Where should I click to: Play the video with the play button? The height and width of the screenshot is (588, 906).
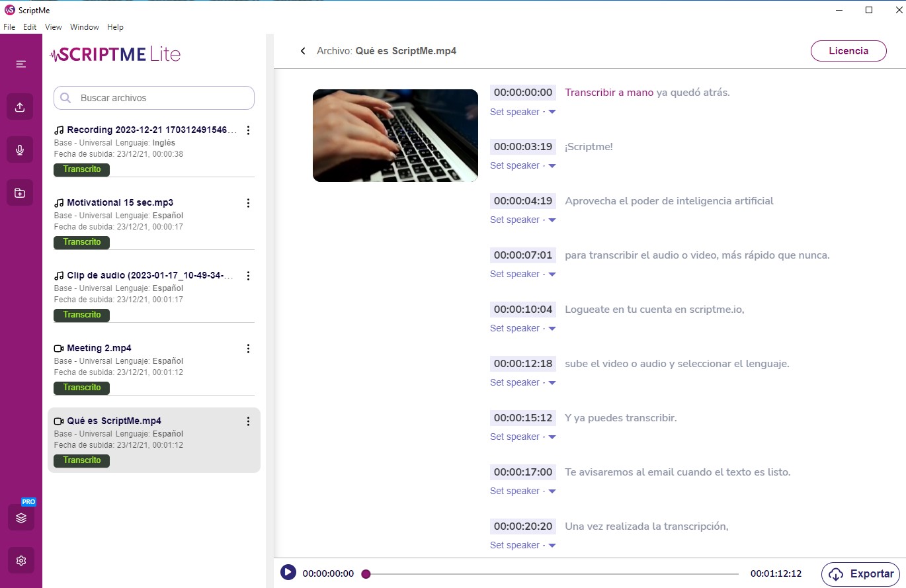(x=288, y=573)
